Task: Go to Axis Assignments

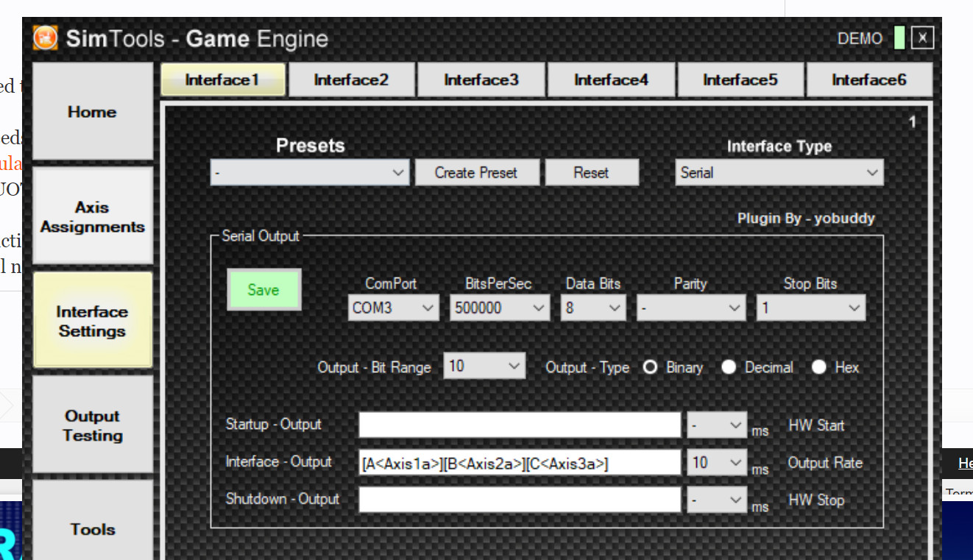Action: coord(93,217)
